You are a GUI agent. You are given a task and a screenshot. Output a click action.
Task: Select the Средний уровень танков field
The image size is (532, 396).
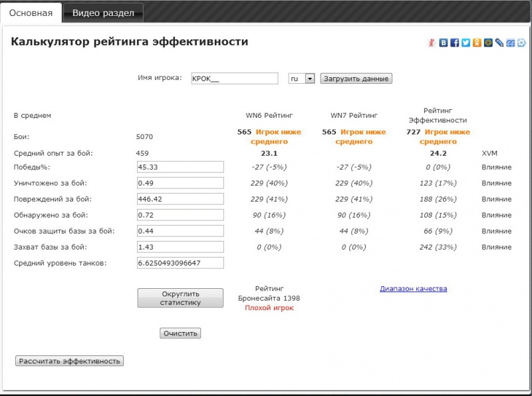pyautogui.click(x=180, y=263)
